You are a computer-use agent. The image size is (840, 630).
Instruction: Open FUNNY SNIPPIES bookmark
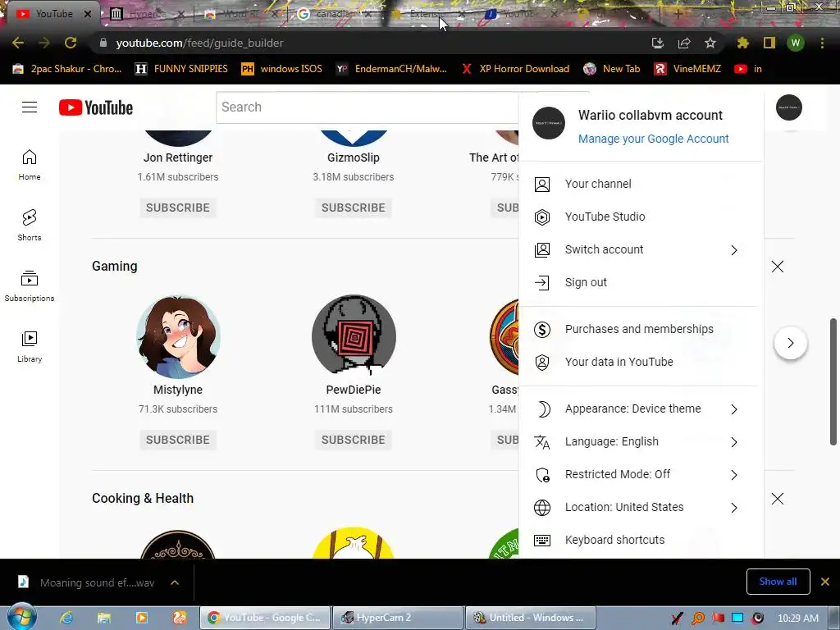click(181, 69)
